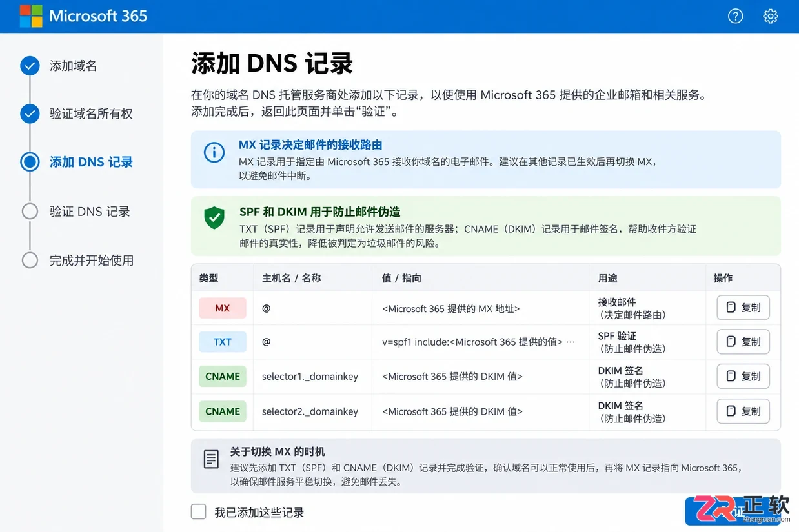
Task: Select the MX 地址 value cell
Action: (451, 309)
